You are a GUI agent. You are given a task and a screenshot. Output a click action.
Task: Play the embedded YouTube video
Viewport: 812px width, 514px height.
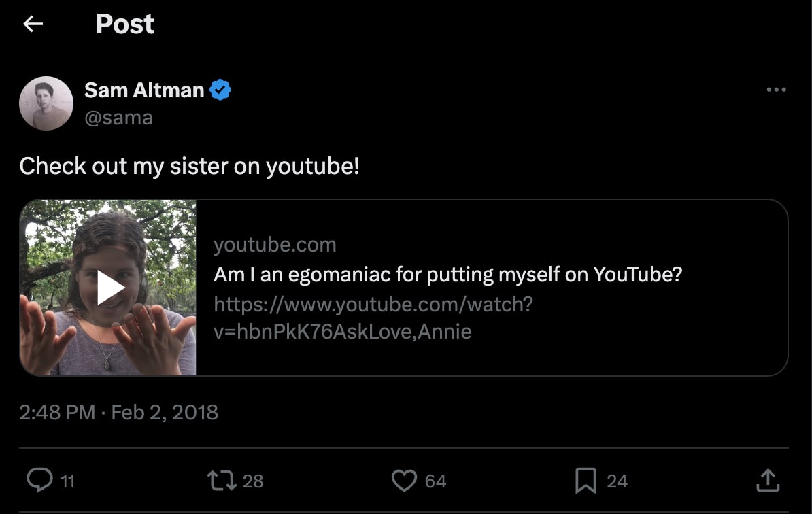pyautogui.click(x=107, y=287)
